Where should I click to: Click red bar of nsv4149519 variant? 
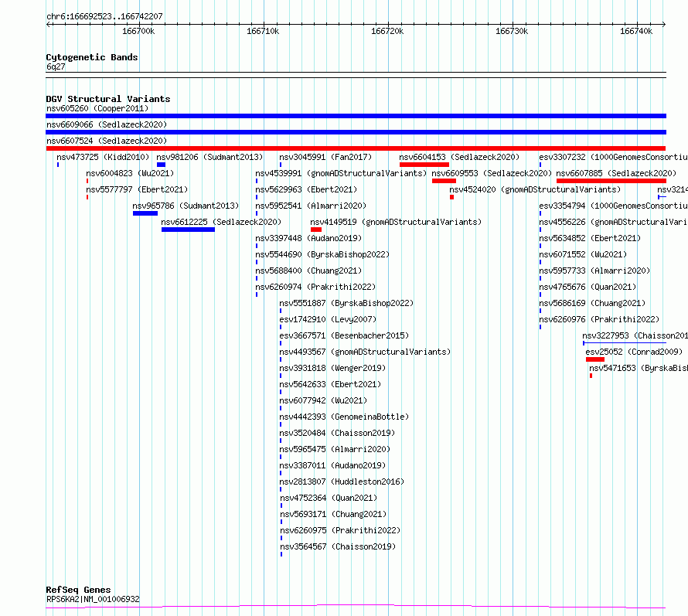[x=316, y=230]
